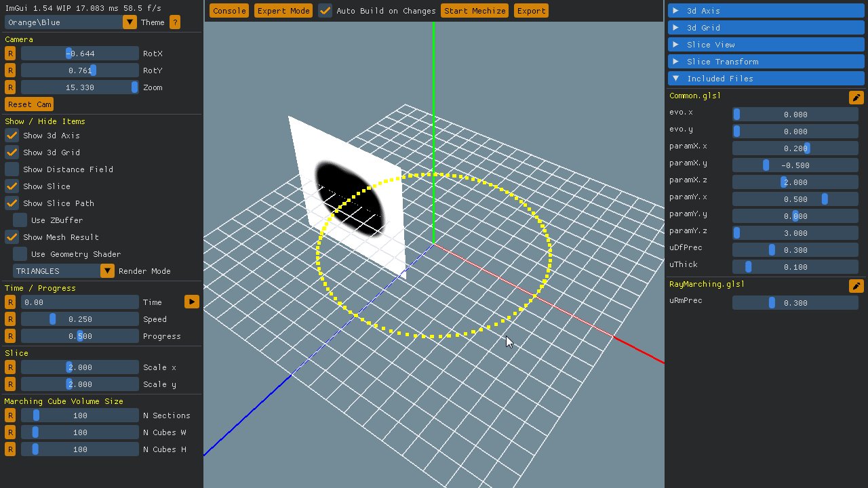Click Start Mechize to build the mesh
Image resolution: width=868 pixels, height=488 pixels.
[x=474, y=10]
